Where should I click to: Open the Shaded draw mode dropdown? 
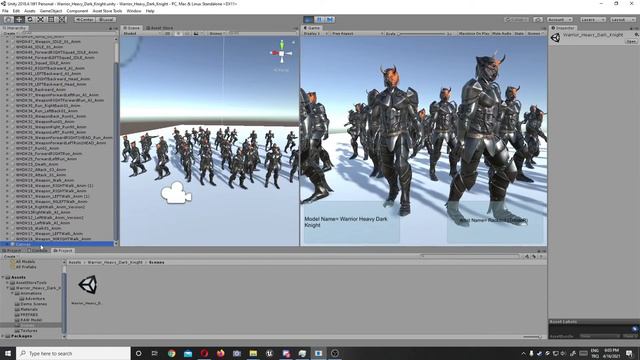tap(141, 33)
